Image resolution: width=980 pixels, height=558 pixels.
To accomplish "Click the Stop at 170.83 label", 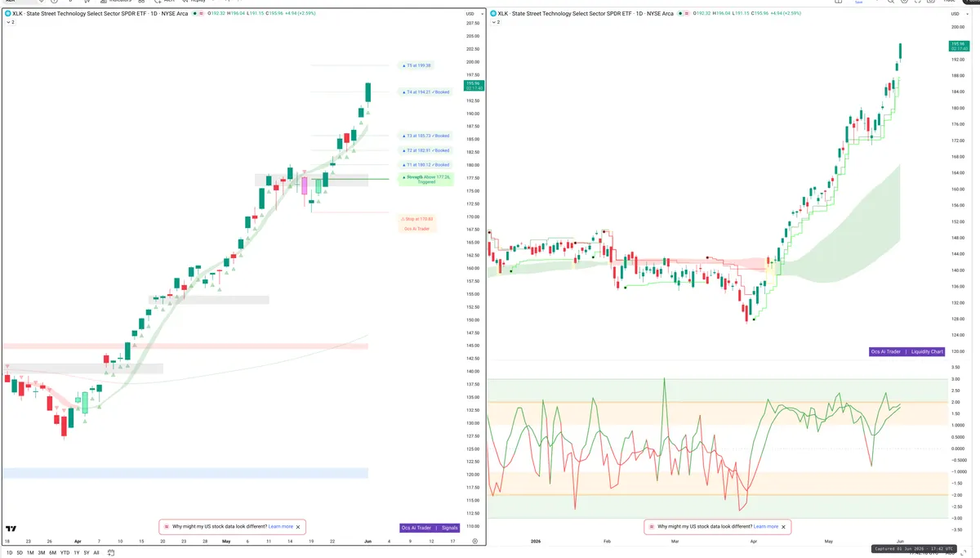I will [x=416, y=219].
